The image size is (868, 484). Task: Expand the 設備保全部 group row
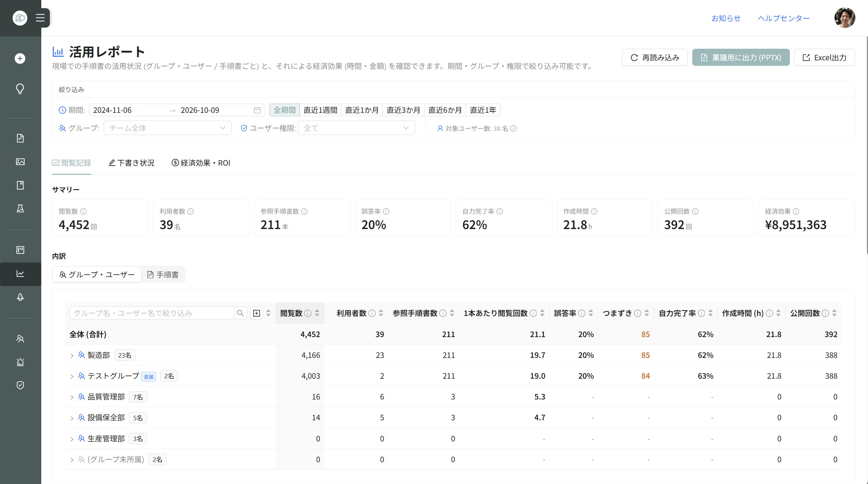tap(72, 418)
